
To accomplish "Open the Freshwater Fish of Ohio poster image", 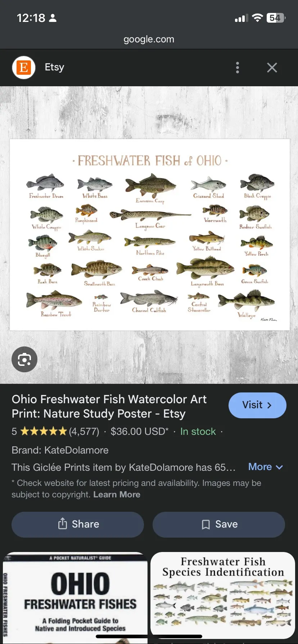I will pyautogui.click(x=150, y=234).
